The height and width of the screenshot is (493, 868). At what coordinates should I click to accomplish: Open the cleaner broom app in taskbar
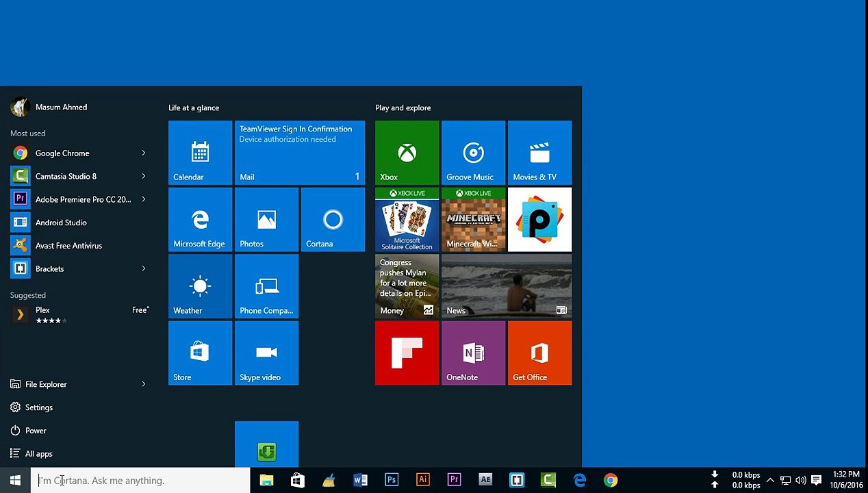[x=329, y=481]
